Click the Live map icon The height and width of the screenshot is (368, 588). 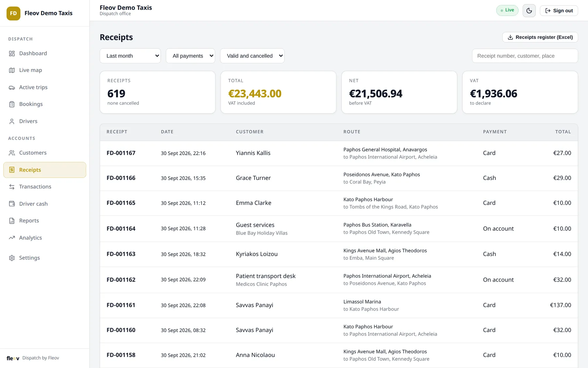click(x=12, y=70)
